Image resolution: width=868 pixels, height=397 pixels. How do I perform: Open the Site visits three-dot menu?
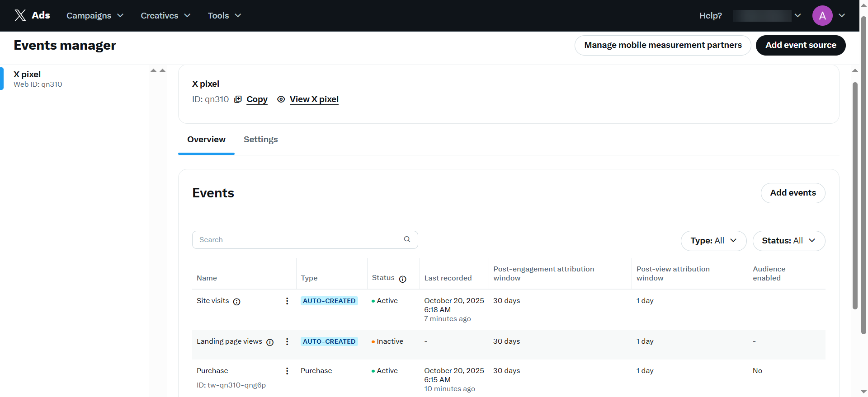[287, 301]
